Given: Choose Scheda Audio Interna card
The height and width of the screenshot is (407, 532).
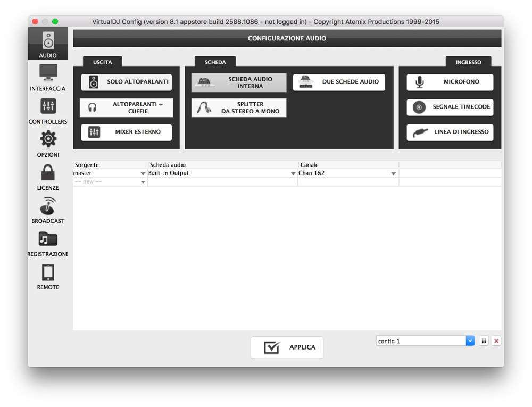Looking at the screenshot, I should (239, 82).
